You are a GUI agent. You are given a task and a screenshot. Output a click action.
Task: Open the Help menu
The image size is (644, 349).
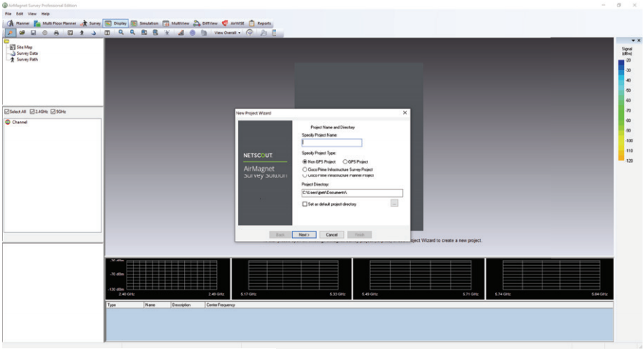pos(45,14)
